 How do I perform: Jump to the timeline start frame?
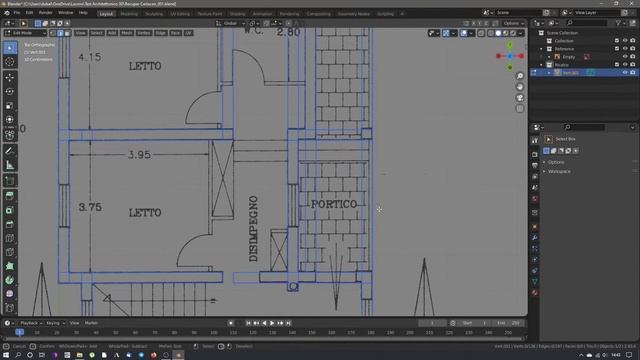tap(248, 323)
